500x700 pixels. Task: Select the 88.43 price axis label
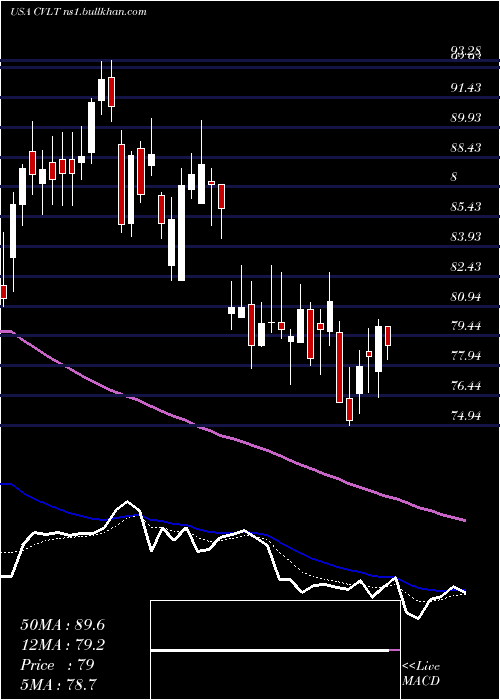pos(466,147)
